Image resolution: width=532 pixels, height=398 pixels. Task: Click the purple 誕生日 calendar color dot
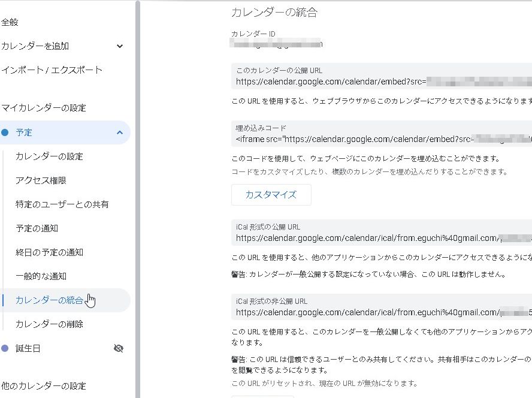[5, 348]
